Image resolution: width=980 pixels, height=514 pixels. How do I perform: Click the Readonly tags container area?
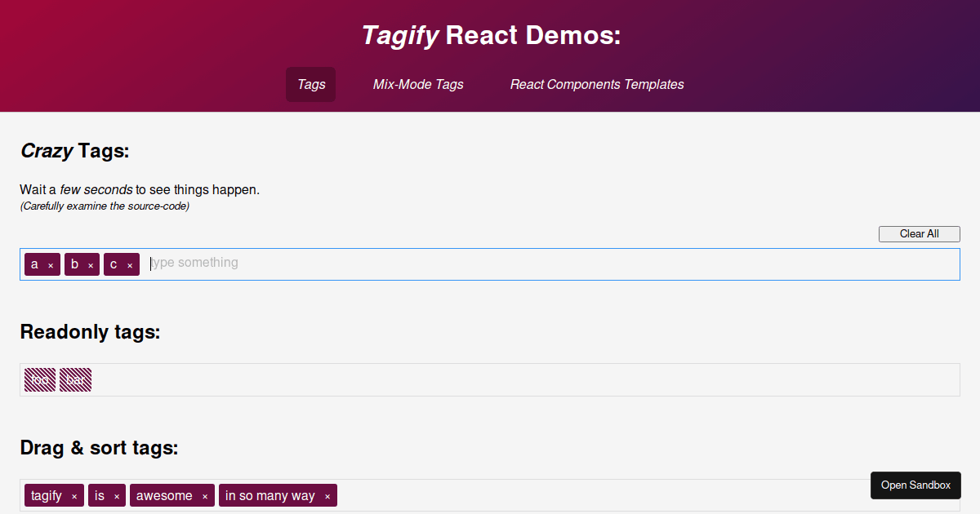tap(490, 379)
